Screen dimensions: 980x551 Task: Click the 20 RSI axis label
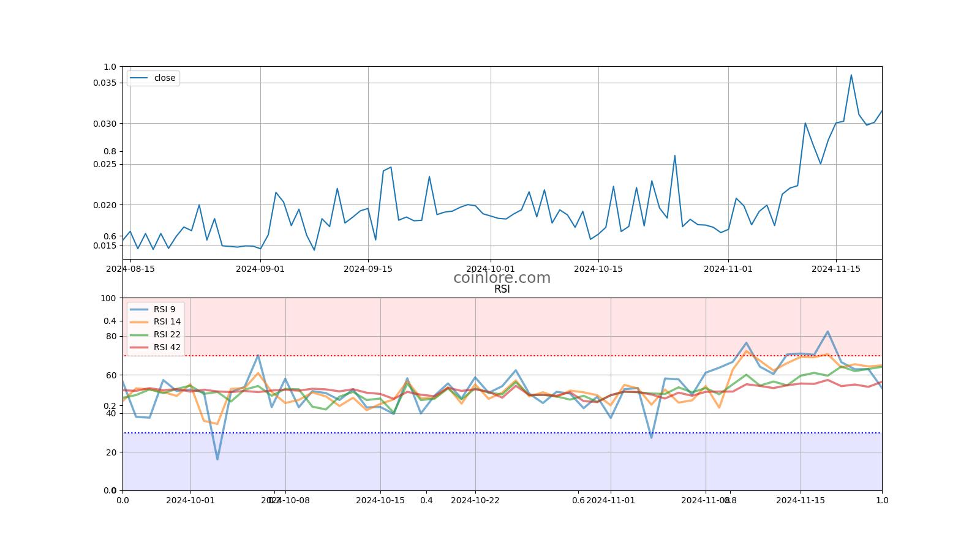click(x=111, y=452)
